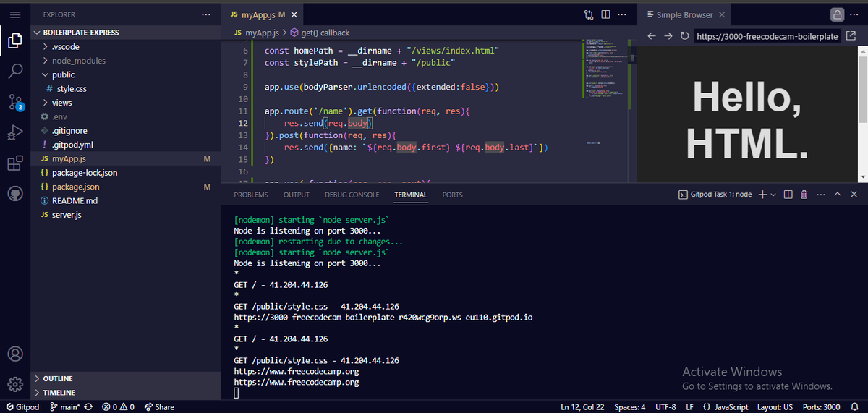Open Simple Browser group more actions ellipsis
868x413 pixels.
pyautogui.click(x=855, y=14)
